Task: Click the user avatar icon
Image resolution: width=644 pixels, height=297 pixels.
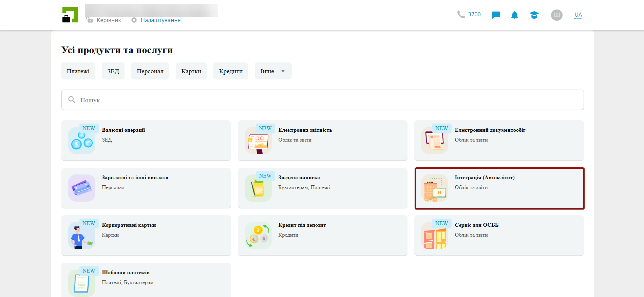Action: 556,15
